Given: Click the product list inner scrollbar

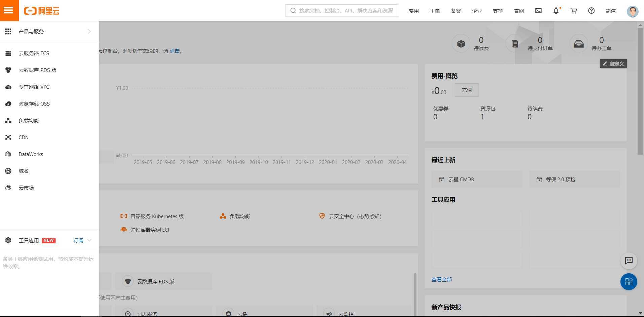Looking at the screenshot, I should point(415,294).
